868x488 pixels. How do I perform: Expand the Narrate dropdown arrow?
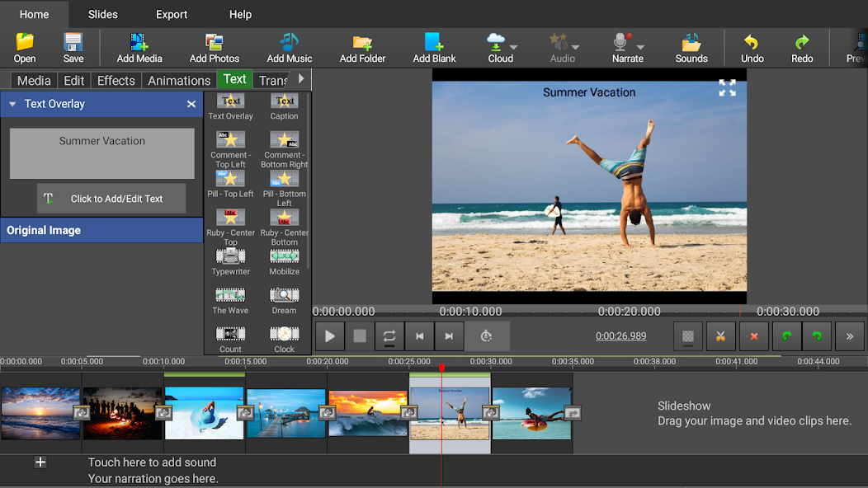[641, 48]
